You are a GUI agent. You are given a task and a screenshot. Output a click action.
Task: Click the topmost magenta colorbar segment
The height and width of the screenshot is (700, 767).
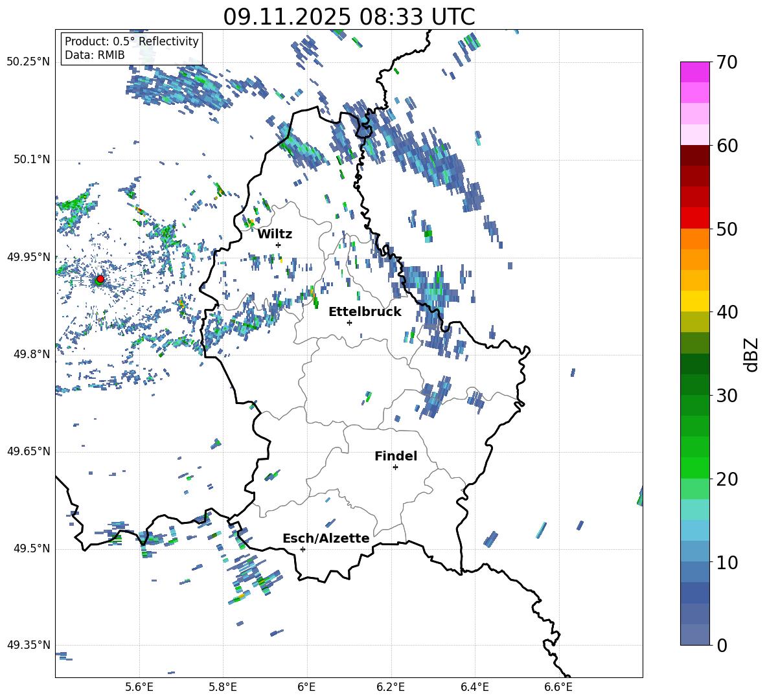click(694, 72)
